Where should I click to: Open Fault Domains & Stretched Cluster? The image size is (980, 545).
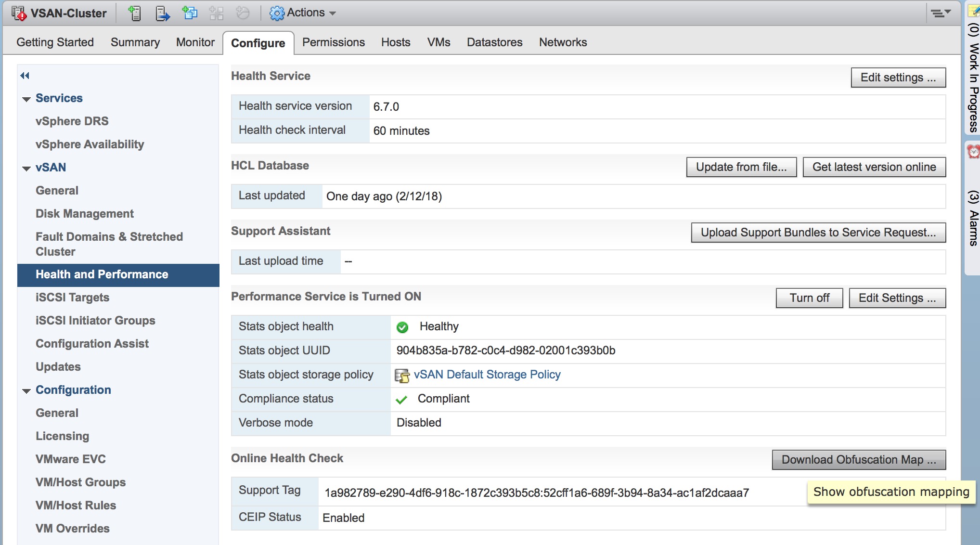pyautogui.click(x=109, y=244)
